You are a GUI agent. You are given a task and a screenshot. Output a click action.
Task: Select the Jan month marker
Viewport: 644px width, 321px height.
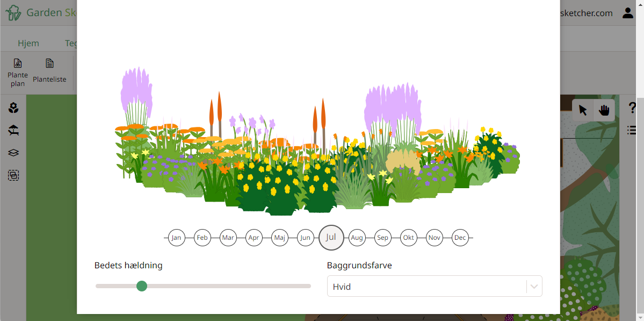click(x=177, y=237)
